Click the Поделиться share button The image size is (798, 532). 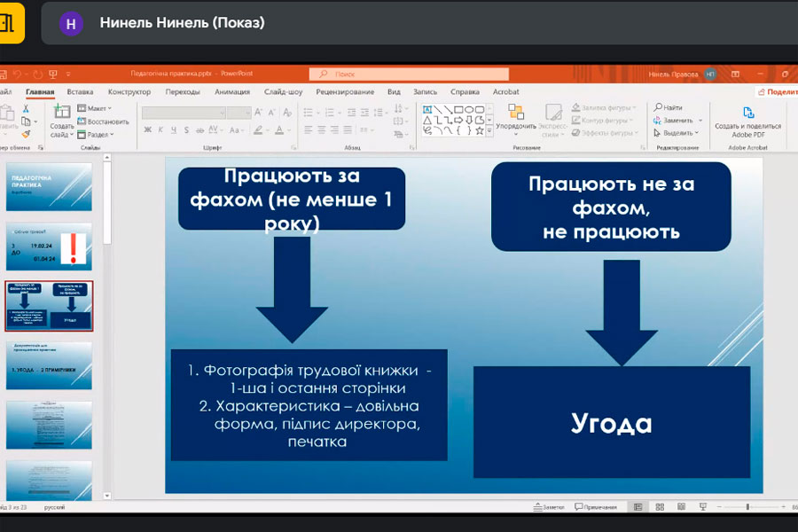[777, 91]
